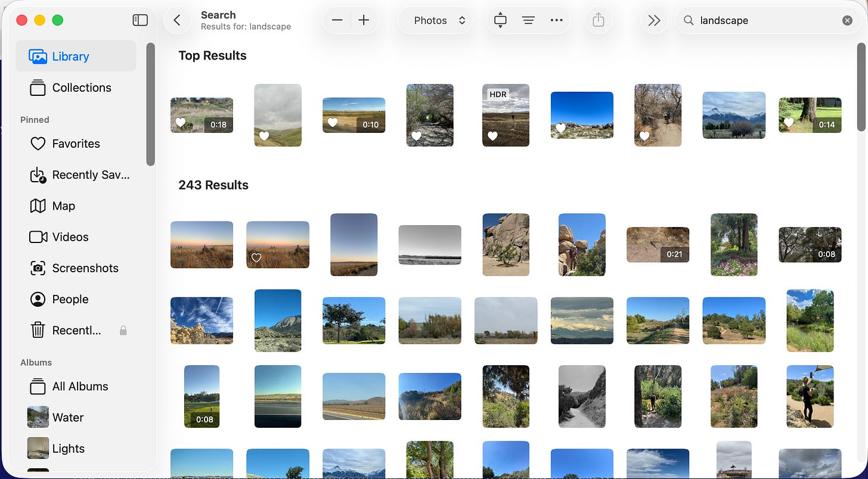
Task: Toggle outline heart on the sunset field photo
Action: pos(256,257)
